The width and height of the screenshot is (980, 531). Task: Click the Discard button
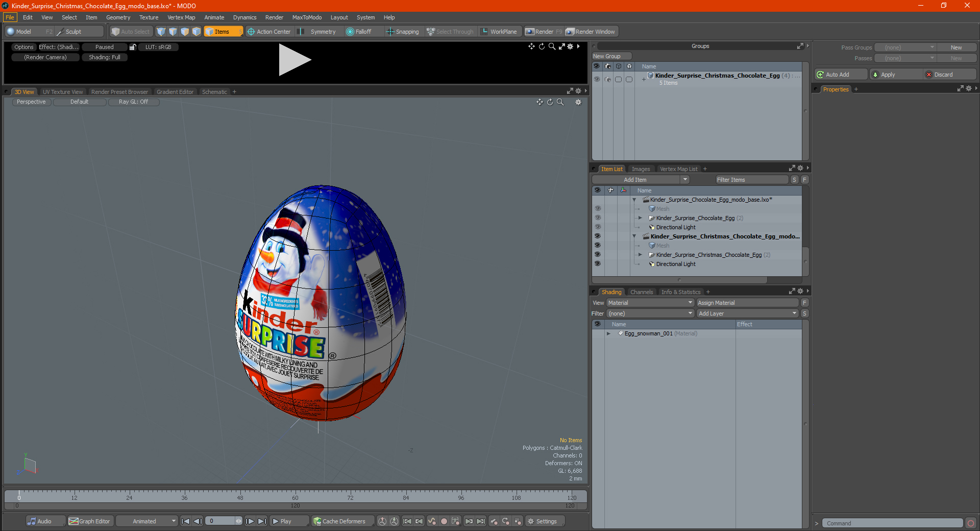tap(950, 75)
